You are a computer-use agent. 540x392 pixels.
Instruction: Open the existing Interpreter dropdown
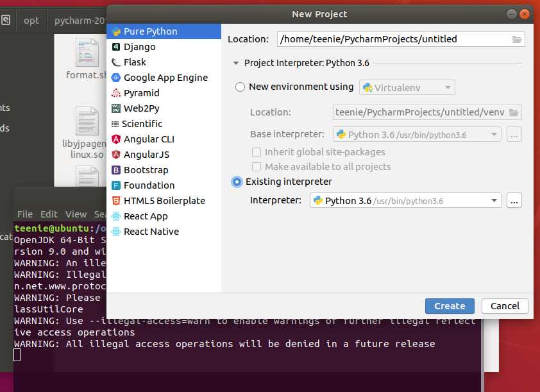(x=405, y=200)
